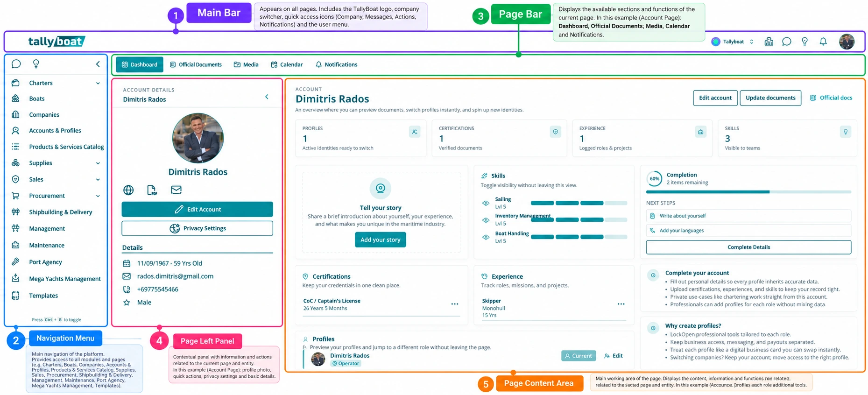This screenshot has height=395, width=868.
Task: Expand the Charters menu
Action: pos(98,83)
